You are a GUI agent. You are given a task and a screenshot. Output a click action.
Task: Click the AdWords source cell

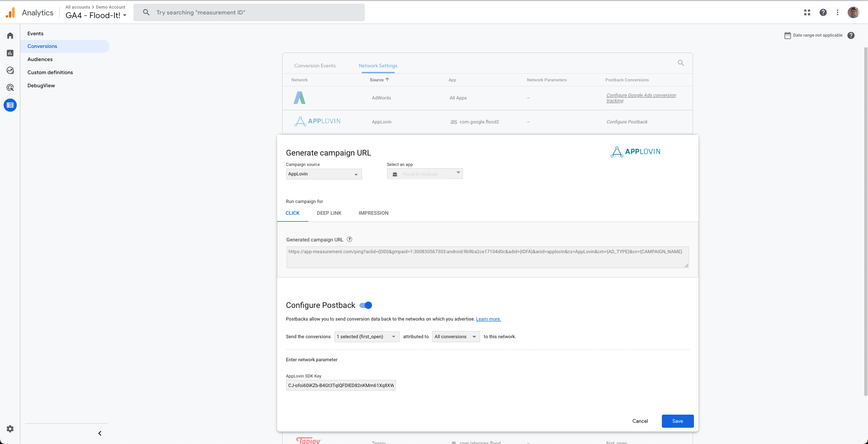(x=381, y=98)
